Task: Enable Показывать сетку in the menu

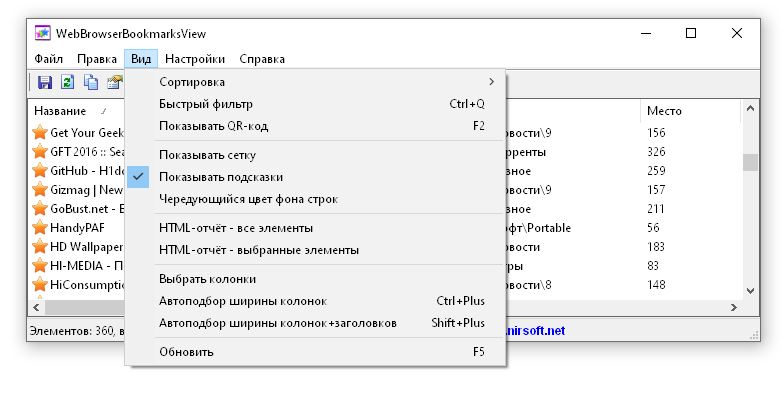Action: click(315, 155)
